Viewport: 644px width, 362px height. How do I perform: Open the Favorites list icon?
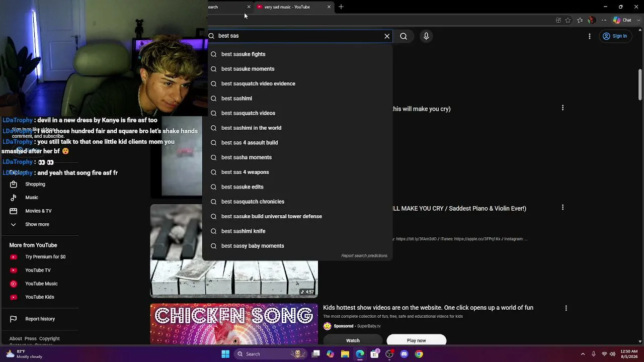580,20
